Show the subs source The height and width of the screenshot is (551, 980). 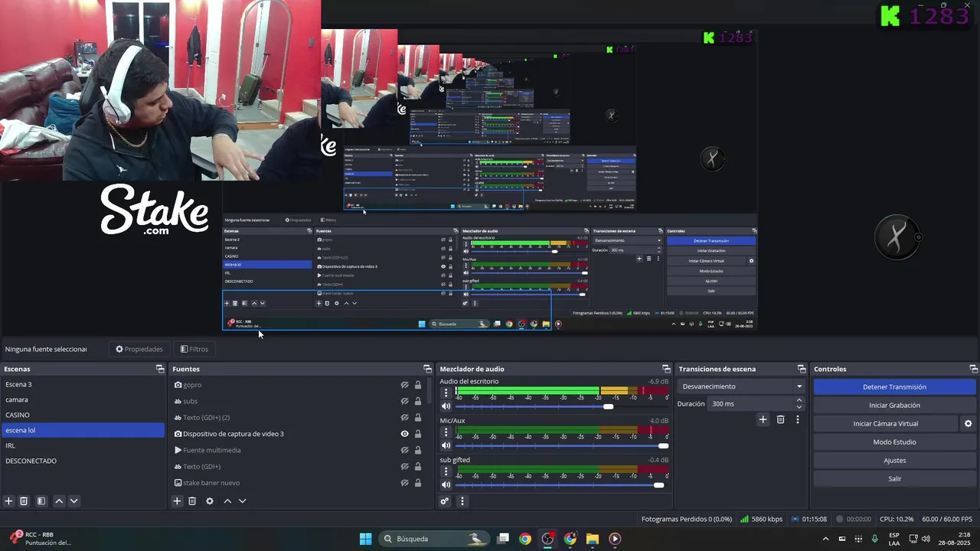pos(404,401)
